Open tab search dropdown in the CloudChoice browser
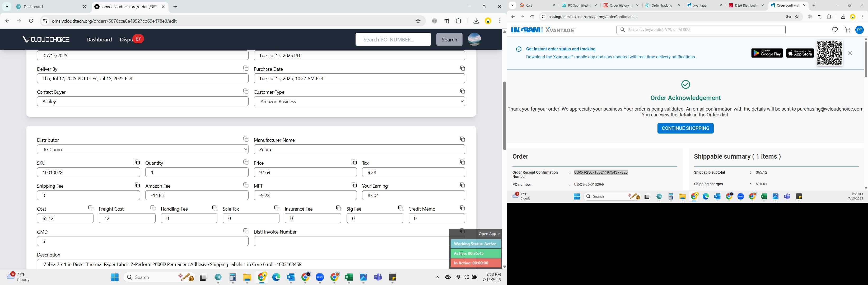This screenshot has width=868, height=285. pyautogui.click(x=7, y=6)
